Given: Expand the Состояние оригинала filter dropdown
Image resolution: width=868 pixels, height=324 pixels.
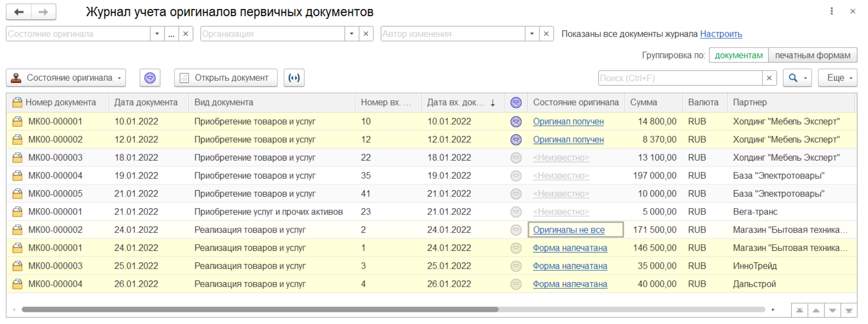Looking at the screenshot, I should pos(157,34).
